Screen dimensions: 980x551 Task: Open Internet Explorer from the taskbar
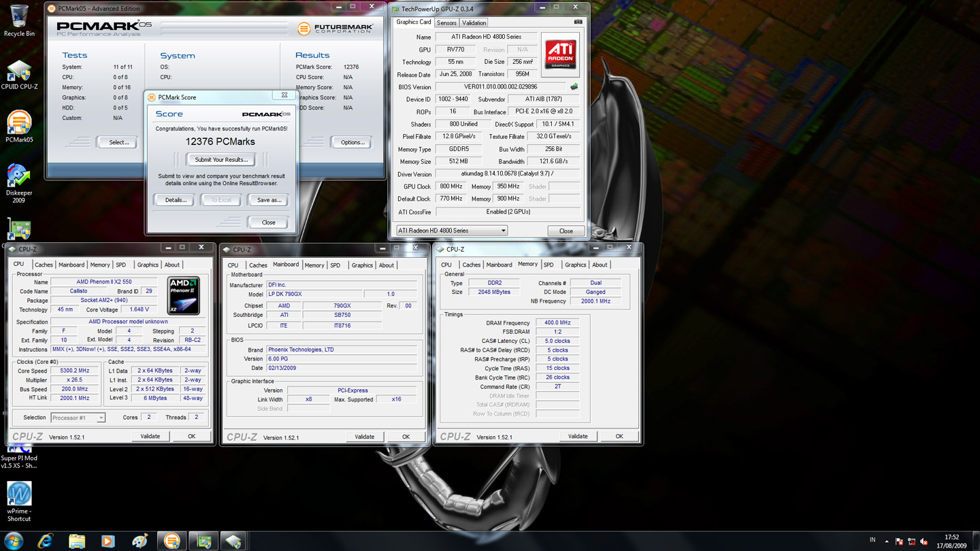(x=46, y=541)
